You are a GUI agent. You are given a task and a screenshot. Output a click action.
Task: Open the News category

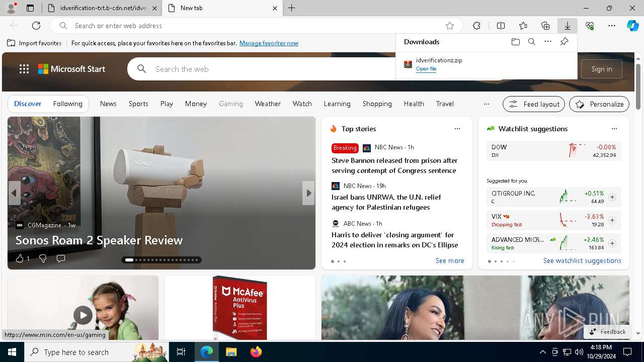108,104
